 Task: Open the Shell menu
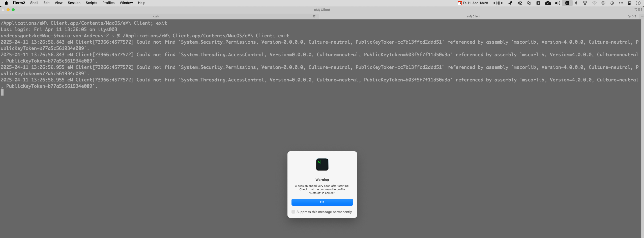(34, 3)
